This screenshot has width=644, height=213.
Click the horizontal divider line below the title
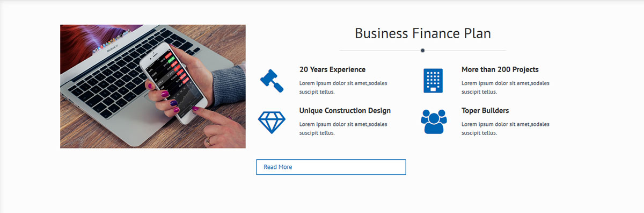coord(376,51)
